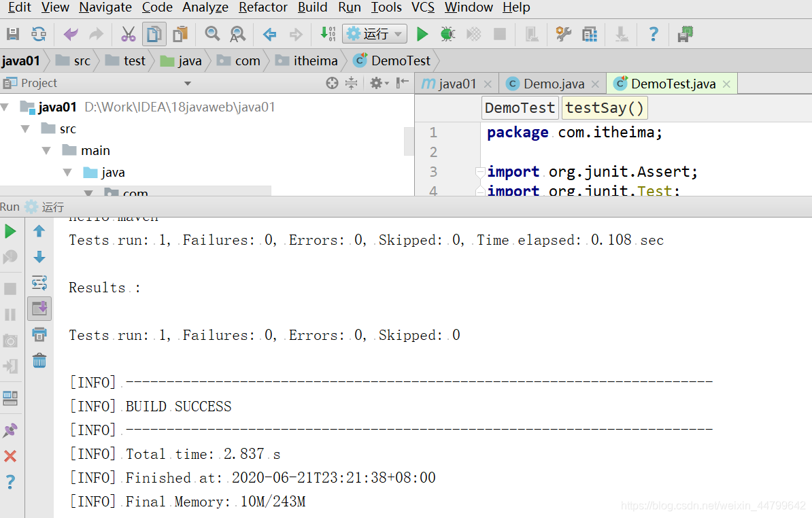Start Debug with the bug icon

pos(447,35)
